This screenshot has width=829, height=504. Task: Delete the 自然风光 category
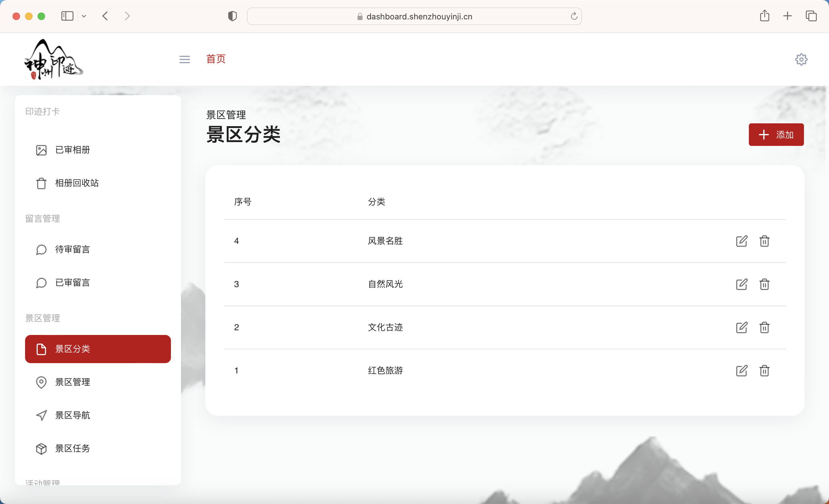[x=765, y=284]
